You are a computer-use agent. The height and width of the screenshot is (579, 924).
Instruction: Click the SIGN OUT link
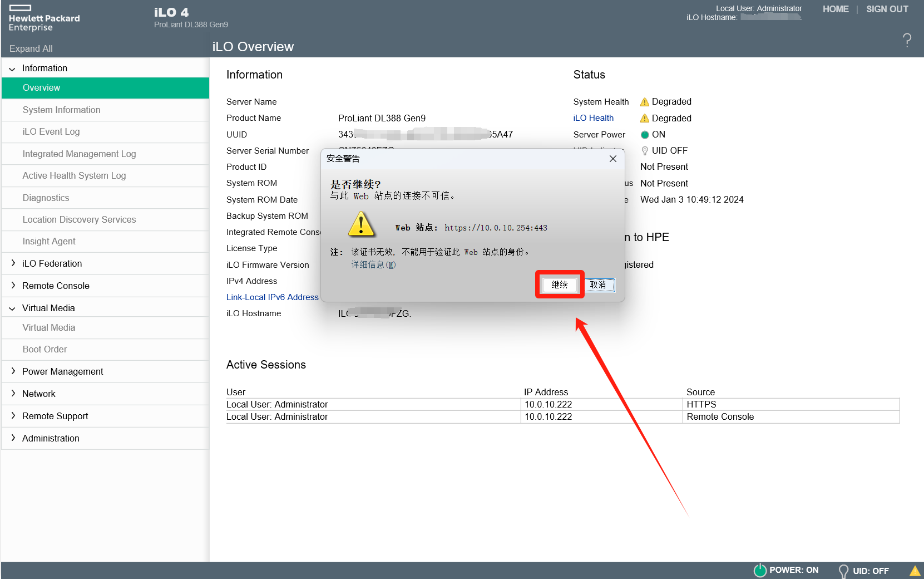pyautogui.click(x=887, y=9)
